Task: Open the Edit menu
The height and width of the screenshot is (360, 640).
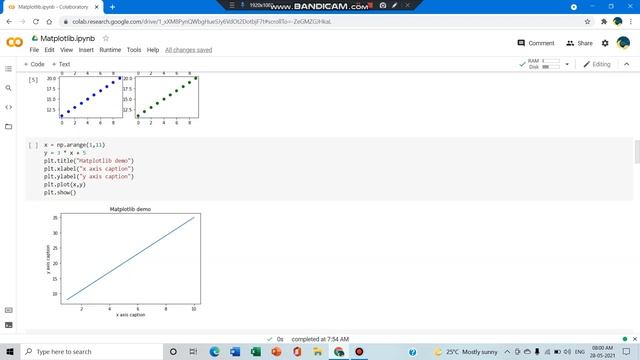Action: [49, 50]
